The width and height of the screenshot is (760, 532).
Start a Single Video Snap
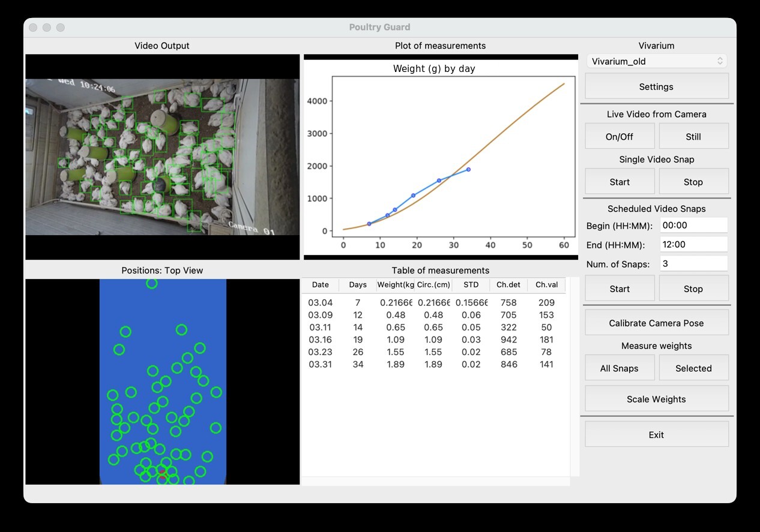click(620, 182)
